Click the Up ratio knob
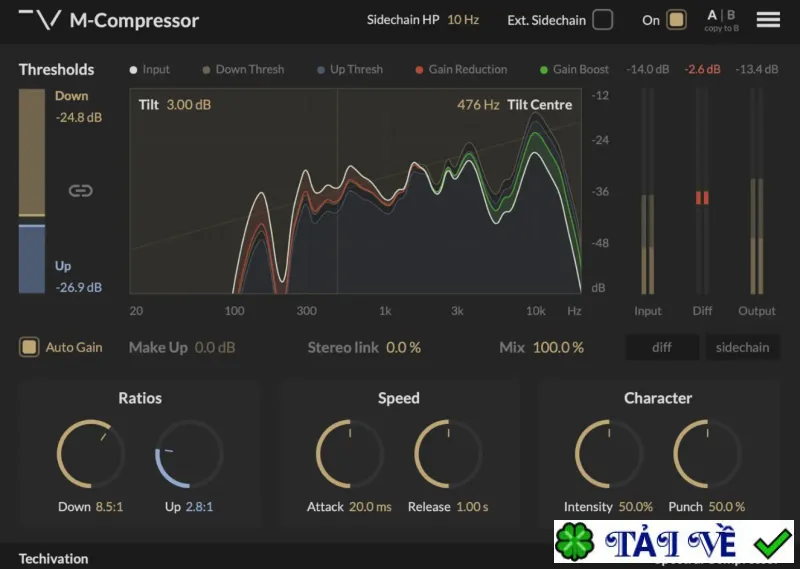 189,454
